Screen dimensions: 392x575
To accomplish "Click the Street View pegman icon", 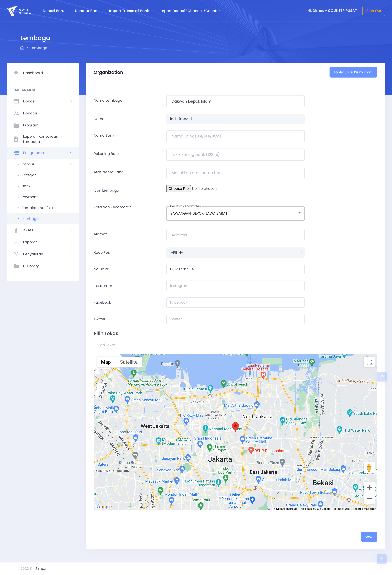I will click(369, 468).
